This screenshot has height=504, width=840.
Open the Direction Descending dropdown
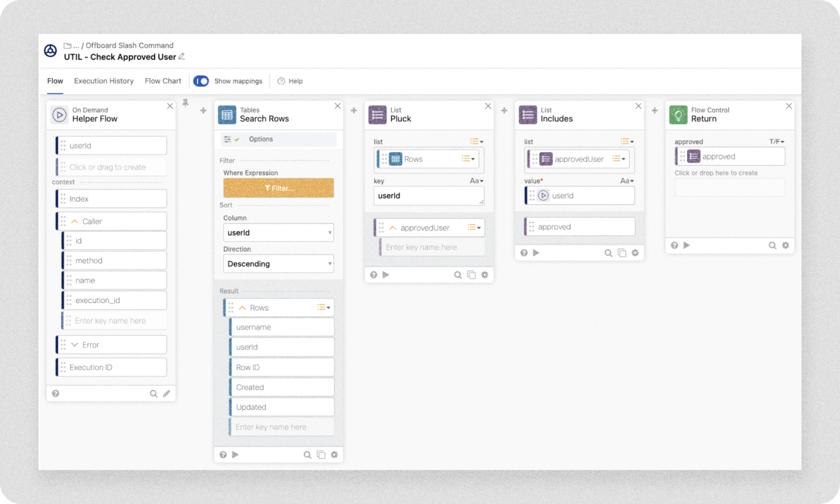pos(279,264)
